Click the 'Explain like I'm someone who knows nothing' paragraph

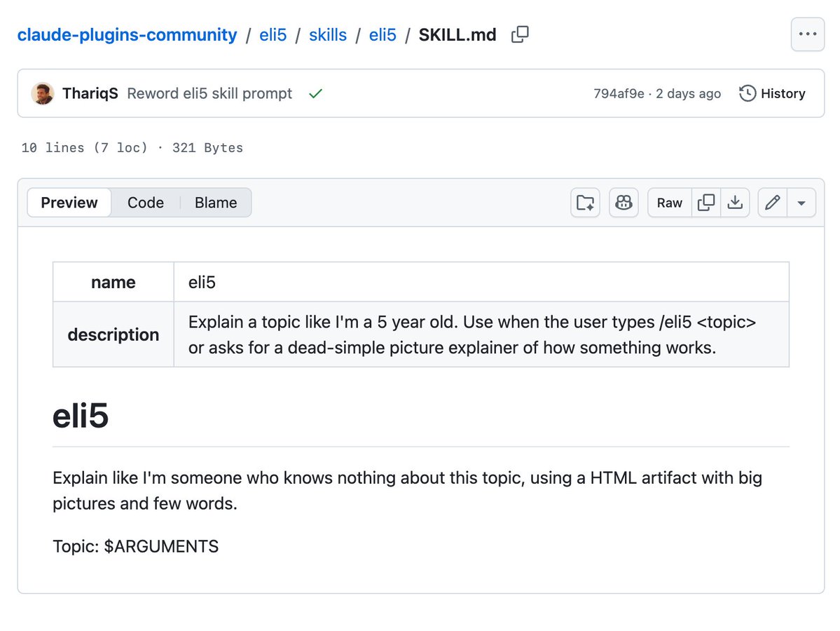tap(407, 491)
